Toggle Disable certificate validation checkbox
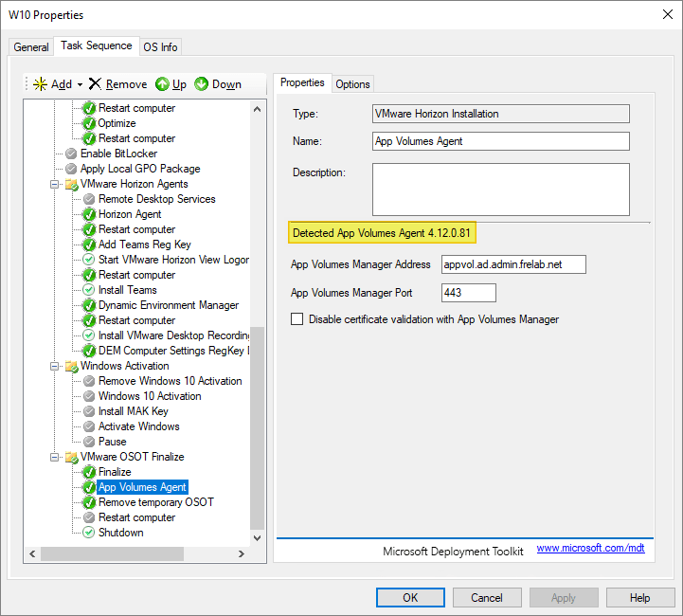Image resolution: width=683 pixels, height=616 pixels. pyautogui.click(x=297, y=319)
